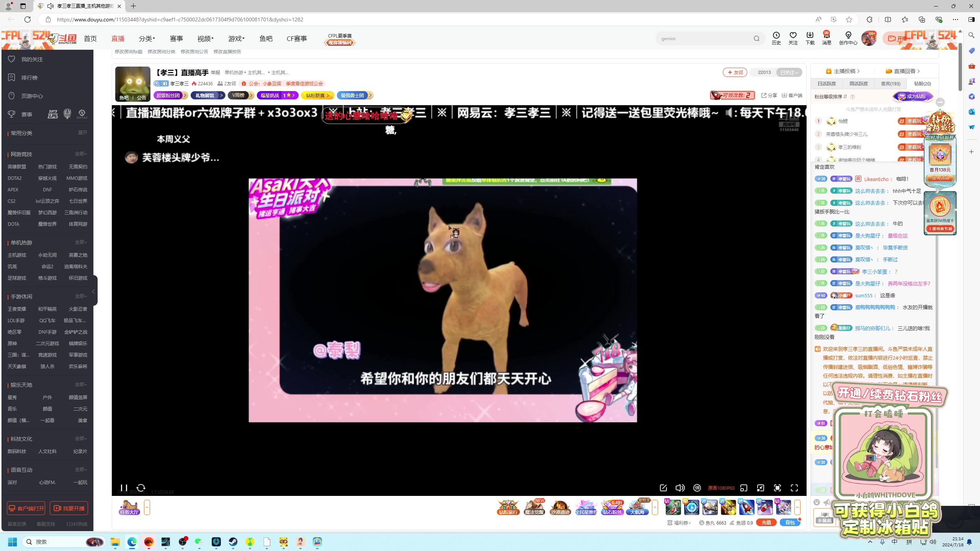Expand 视频 dropdown menu

coord(206,39)
